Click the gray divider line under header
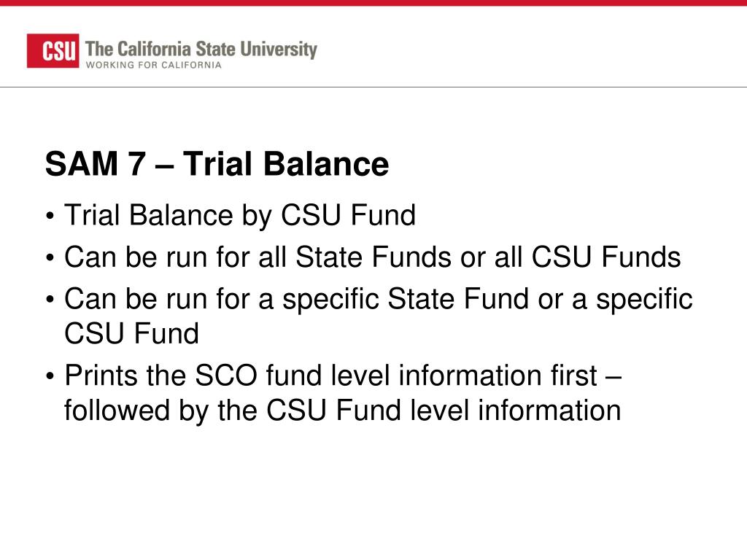 click(x=373, y=87)
